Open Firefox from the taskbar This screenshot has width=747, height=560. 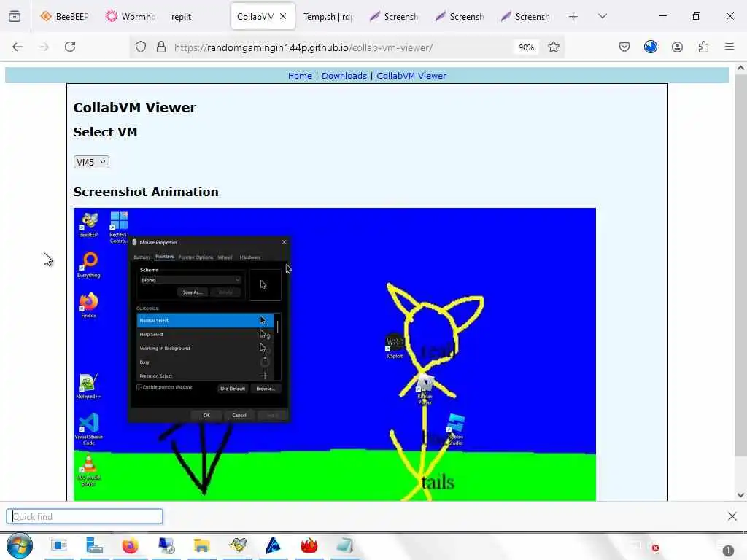[130, 545]
